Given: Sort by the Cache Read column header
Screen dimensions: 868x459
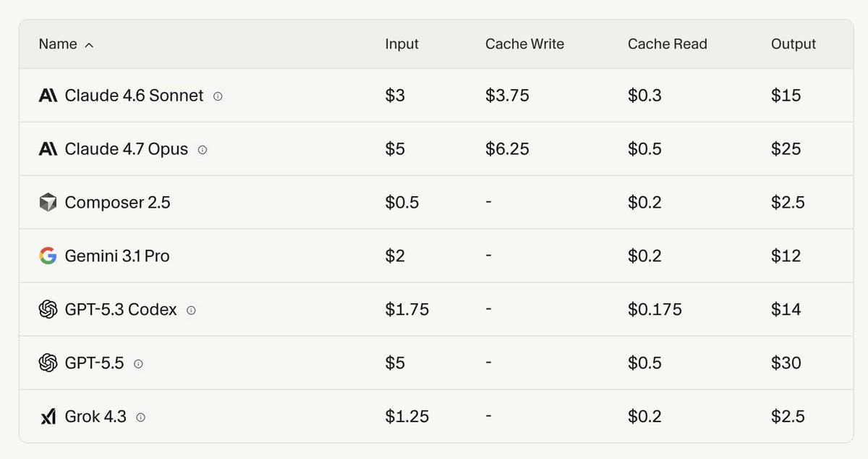Looking at the screenshot, I should 667,44.
